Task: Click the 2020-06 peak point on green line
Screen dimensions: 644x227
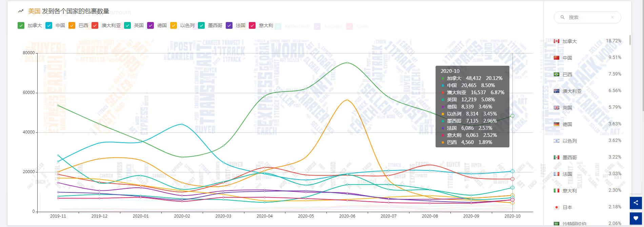Action: point(347,63)
